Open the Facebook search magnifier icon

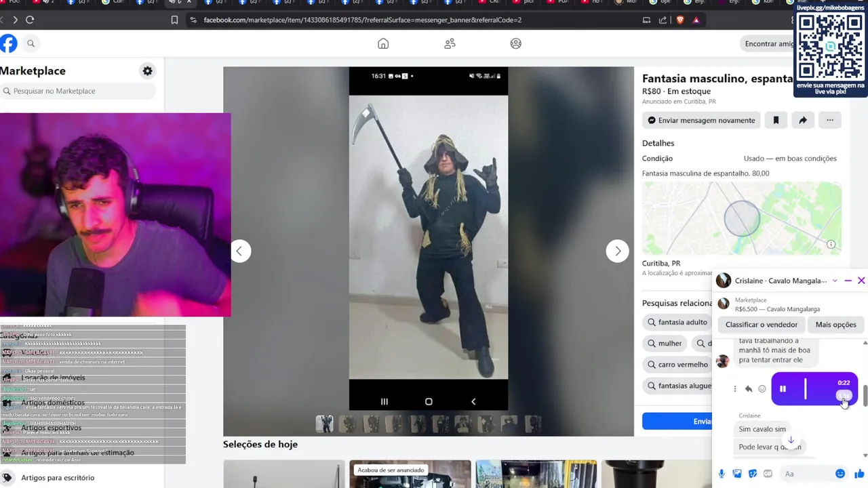point(31,43)
